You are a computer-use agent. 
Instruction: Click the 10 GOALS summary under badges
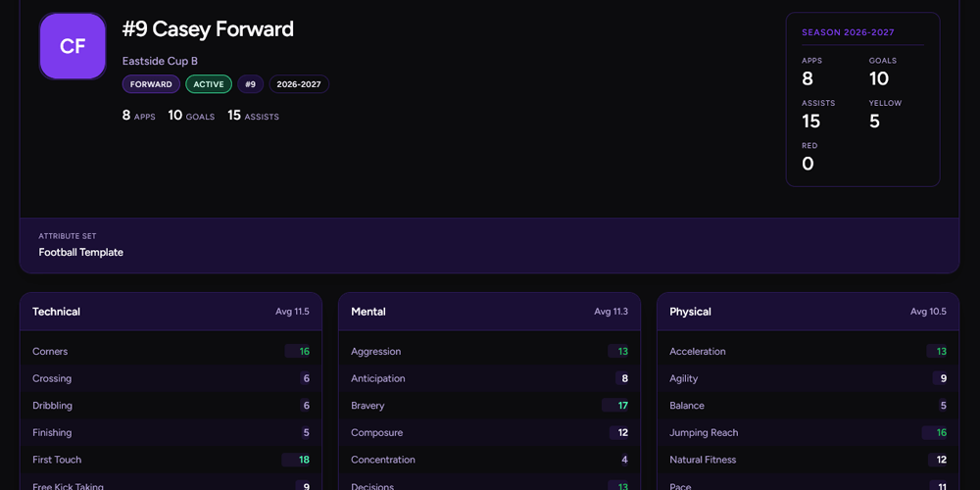pyautogui.click(x=191, y=116)
